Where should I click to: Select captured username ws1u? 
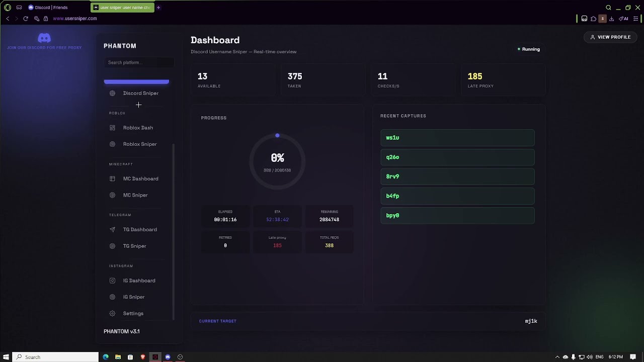pyautogui.click(x=457, y=138)
